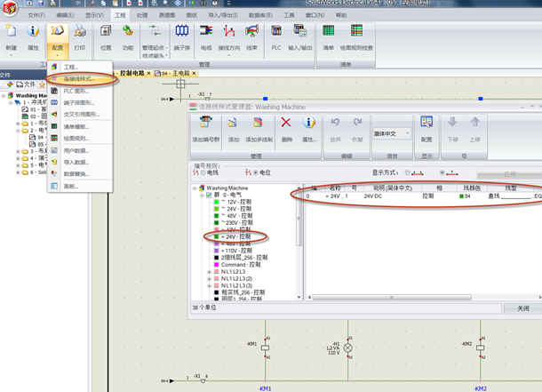The width and height of the screenshot is (542, 392).
Task: Toggle the 群: 0 - 电气 checkbox
Action: tap(209, 195)
